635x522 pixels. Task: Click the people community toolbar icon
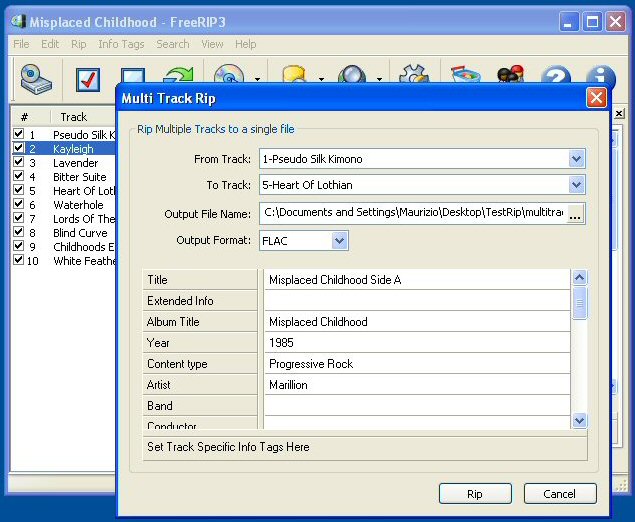coord(510,74)
